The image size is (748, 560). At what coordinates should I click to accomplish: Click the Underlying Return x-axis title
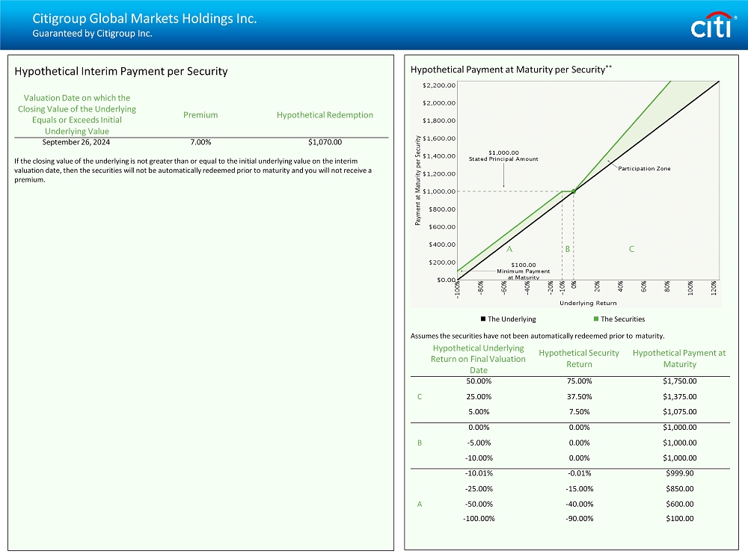[x=588, y=303]
